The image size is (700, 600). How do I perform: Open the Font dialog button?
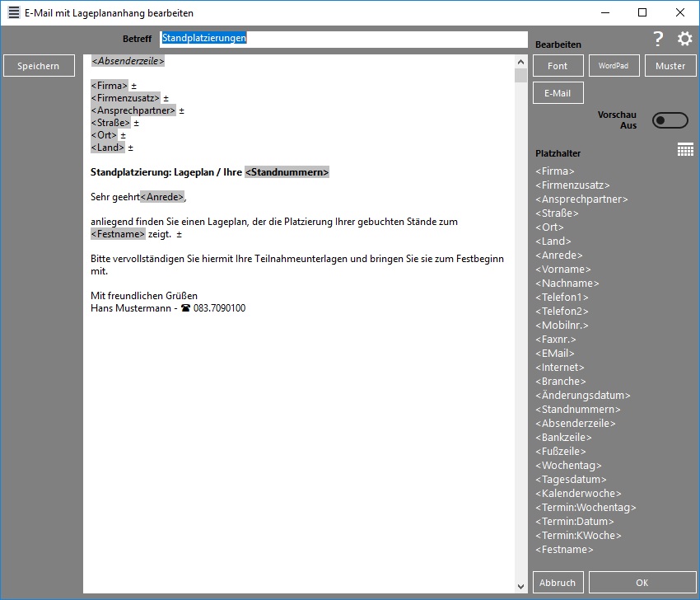pos(558,66)
